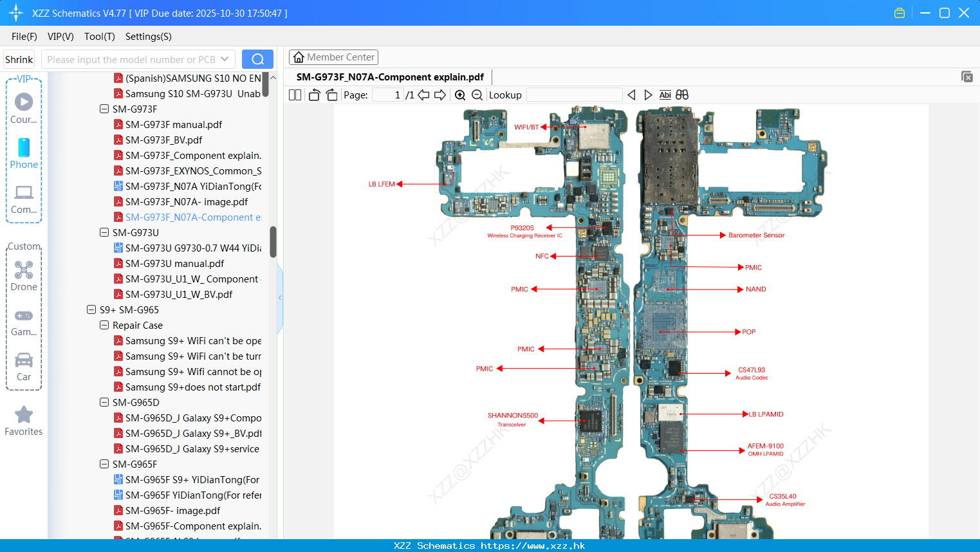Click SHANNON5500 Transceiver label
Viewport: 980px width, 552px height.
point(512,419)
